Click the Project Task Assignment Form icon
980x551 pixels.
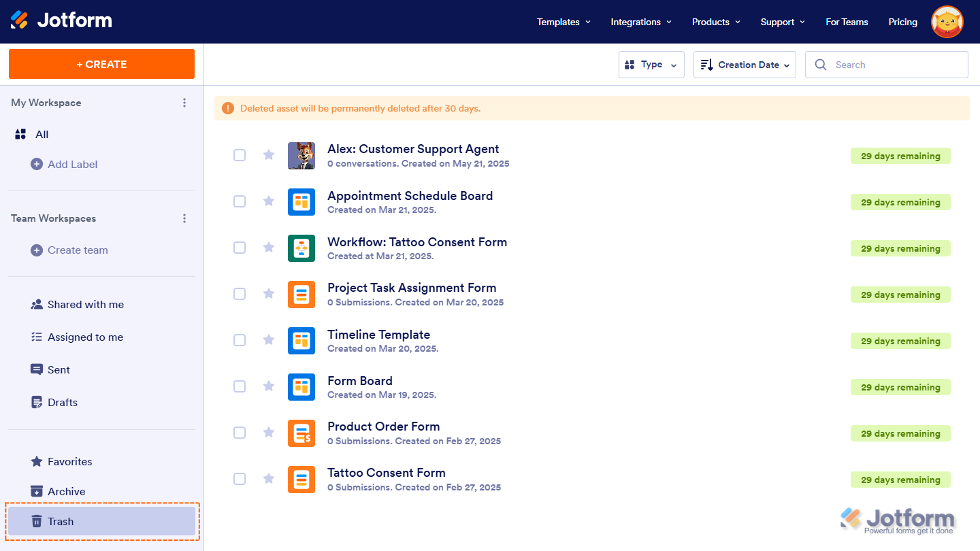[301, 295]
